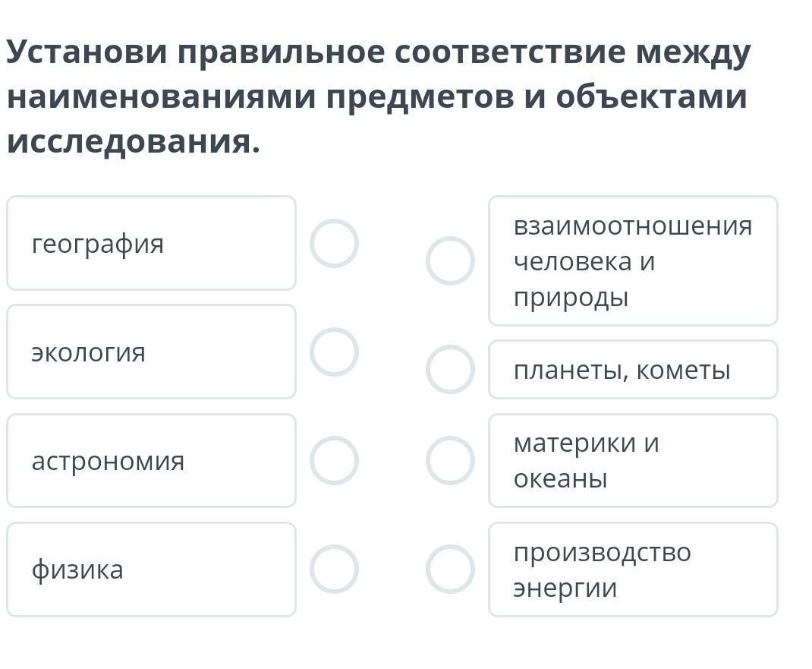Select the circle next to география
The image size is (812, 669).
point(334,244)
